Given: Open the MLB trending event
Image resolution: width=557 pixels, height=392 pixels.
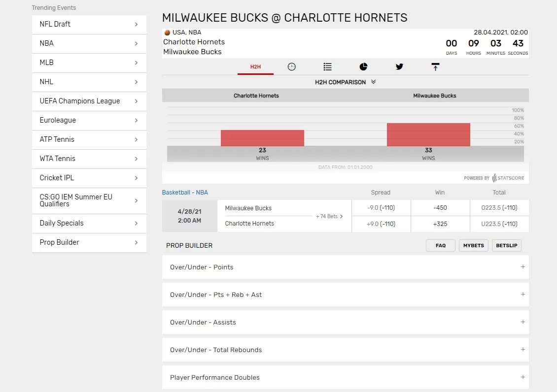Looking at the screenshot, I should [x=89, y=63].
